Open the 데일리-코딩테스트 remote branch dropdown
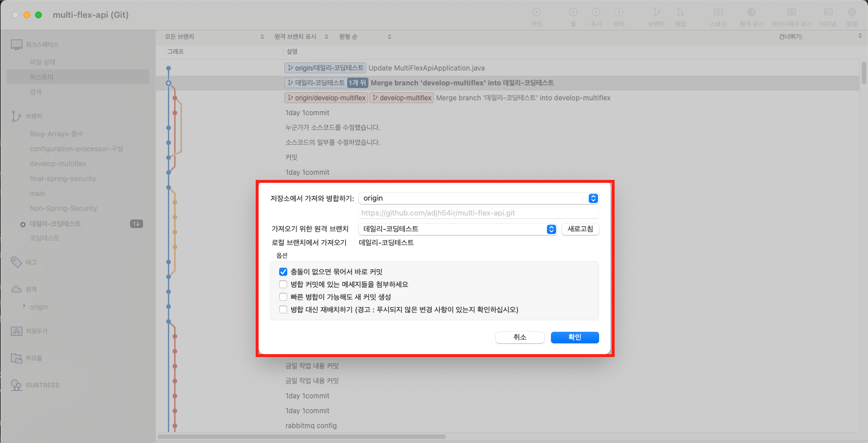The width and height of the screenshot is (868, 443). (x=458, y=229)
